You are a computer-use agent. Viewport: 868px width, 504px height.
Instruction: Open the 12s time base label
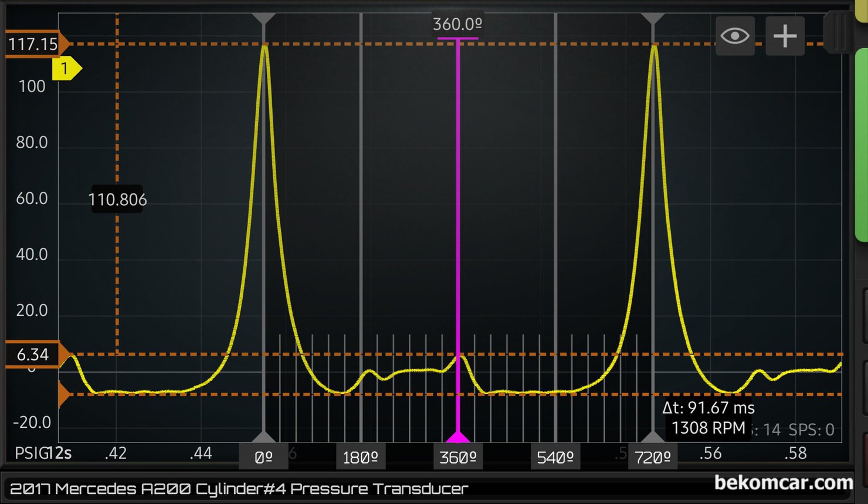pyautogui.click(x=59, y=453)
